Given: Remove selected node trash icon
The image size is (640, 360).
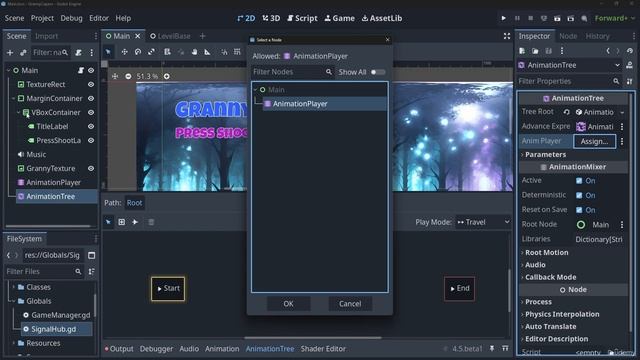Looking at the screenshot, I should (151, 222).
